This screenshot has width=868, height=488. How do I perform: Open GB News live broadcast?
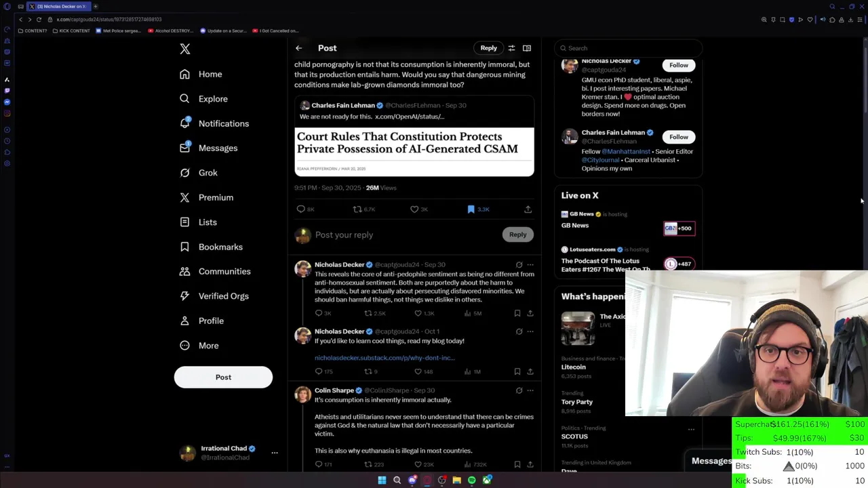(x=627, y=223)
